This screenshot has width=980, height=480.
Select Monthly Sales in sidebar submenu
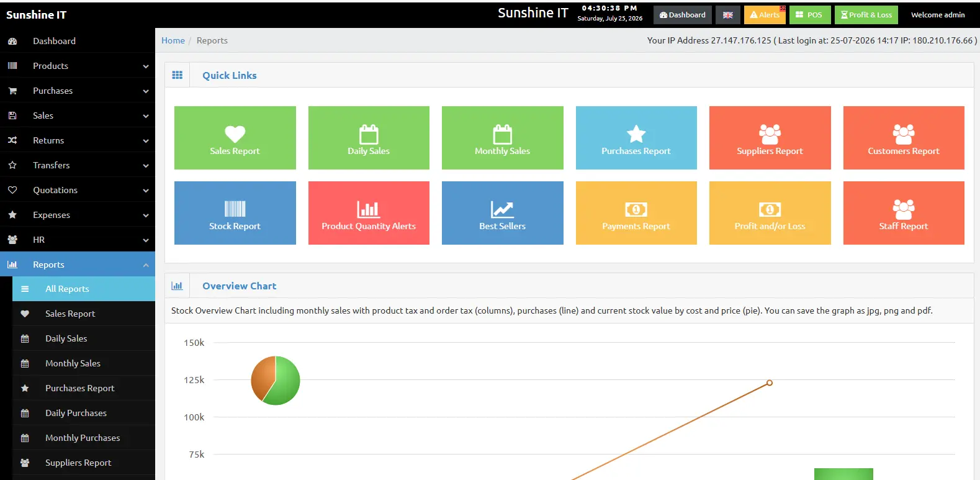84,363
